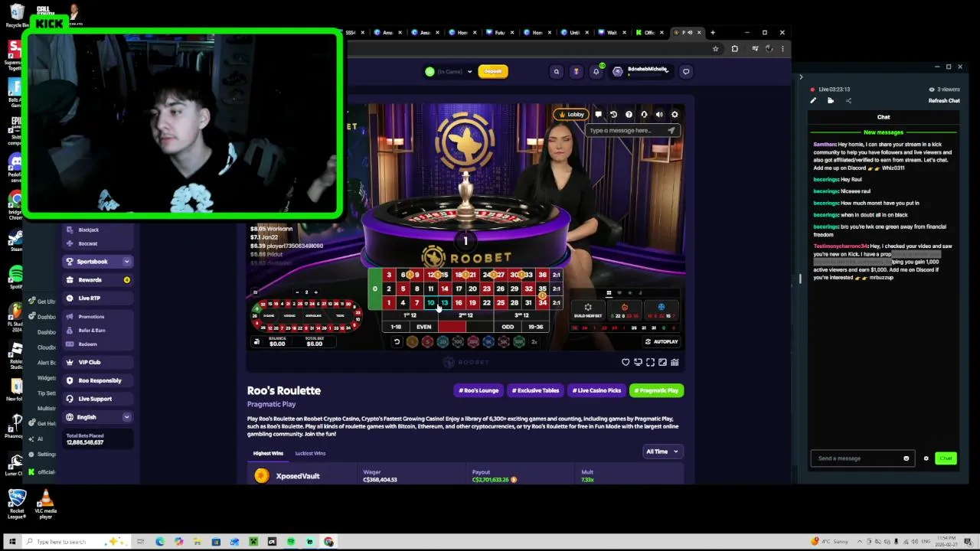Bookmark this page star icon
980x551 pixels.
pyautogui.click(x=715, y=49)
